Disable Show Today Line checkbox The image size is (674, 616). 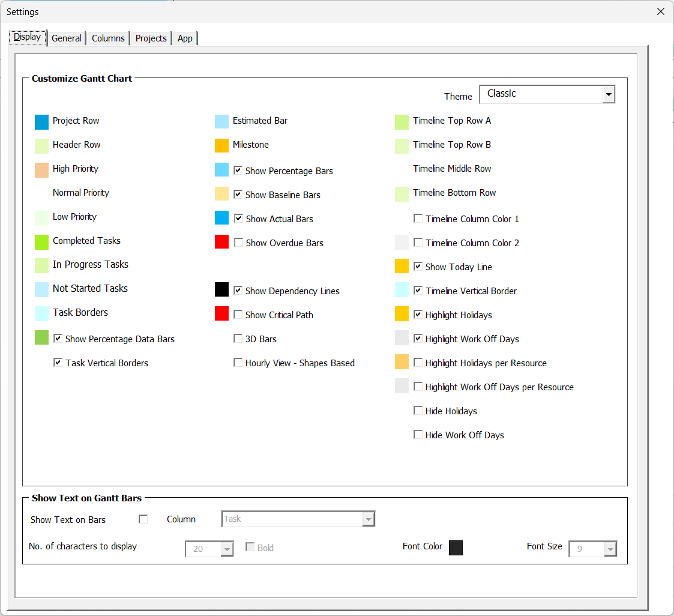pyautogui.click(x=418, y=267)
